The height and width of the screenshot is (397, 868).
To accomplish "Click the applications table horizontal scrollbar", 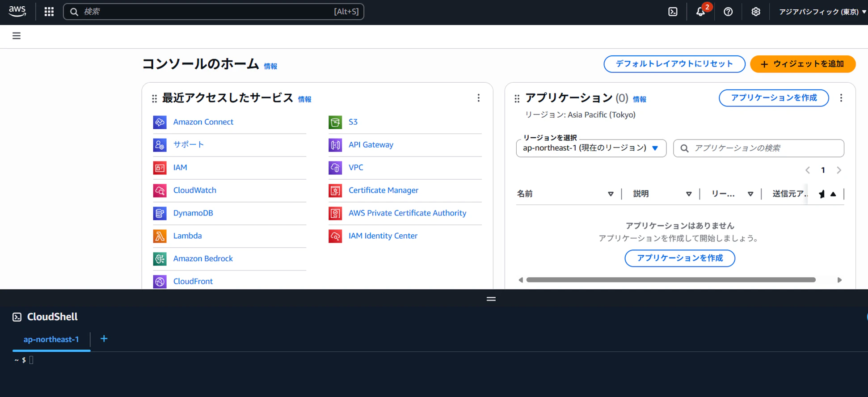I will (671, 280).
